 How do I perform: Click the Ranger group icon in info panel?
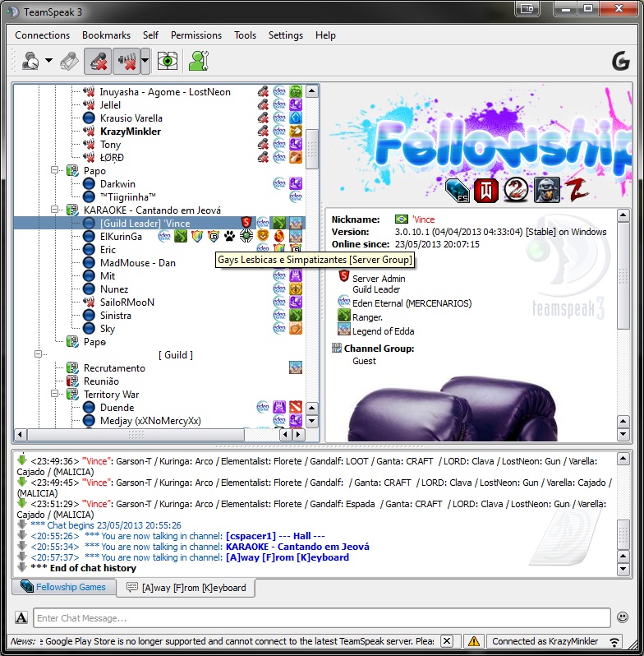point(343,315)
